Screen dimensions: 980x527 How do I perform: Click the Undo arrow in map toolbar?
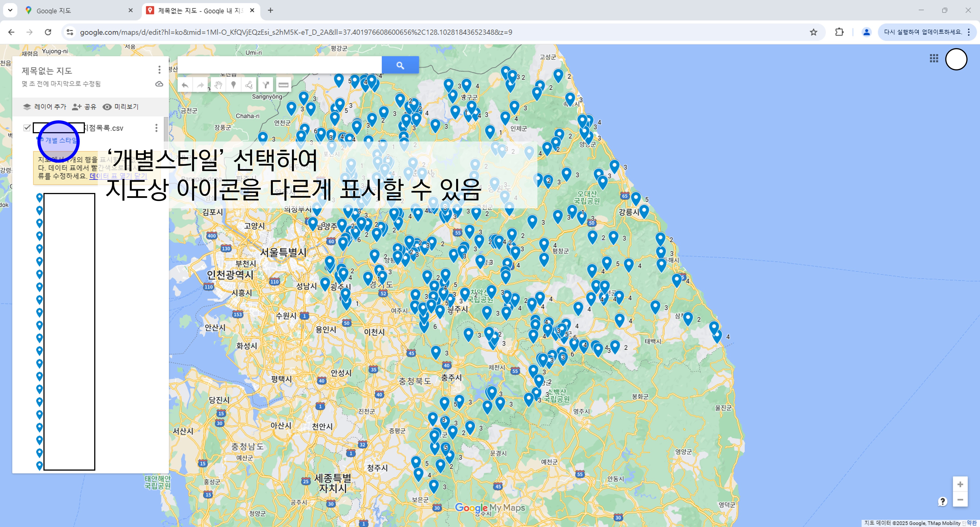coord(185,85)
